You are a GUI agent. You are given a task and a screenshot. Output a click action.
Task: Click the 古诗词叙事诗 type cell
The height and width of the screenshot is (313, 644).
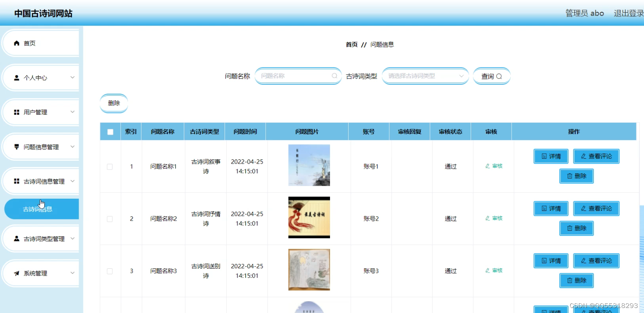coord(206,167)
